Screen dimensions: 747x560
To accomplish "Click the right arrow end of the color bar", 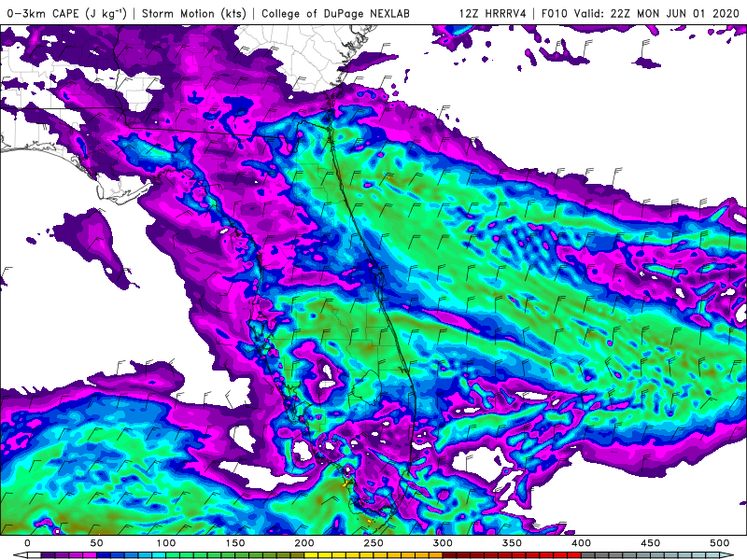I will [726, 555].
